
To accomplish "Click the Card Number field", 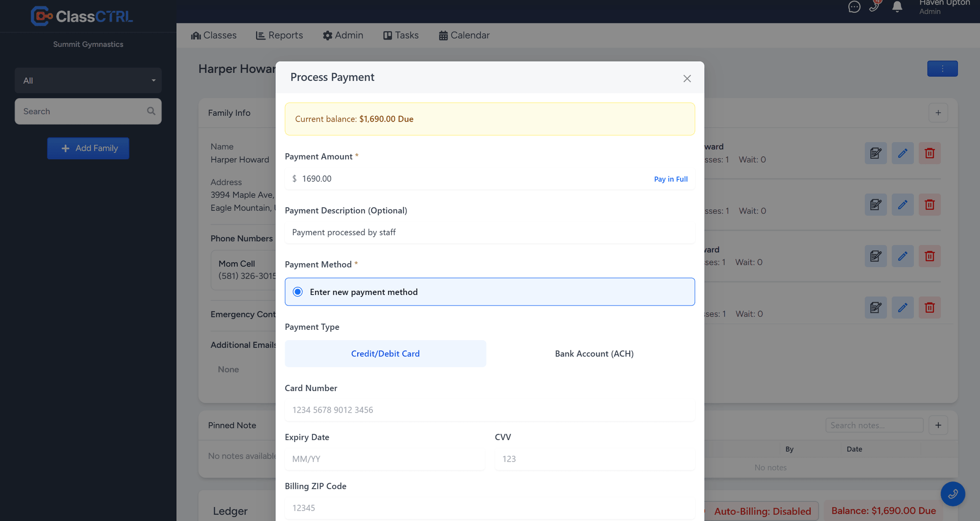I will point(490,410).
